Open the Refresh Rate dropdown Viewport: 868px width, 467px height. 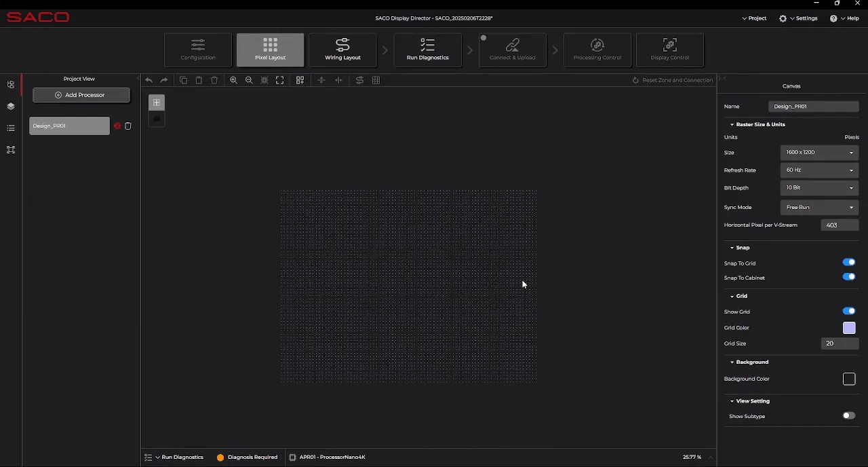[x=851, y=170]
